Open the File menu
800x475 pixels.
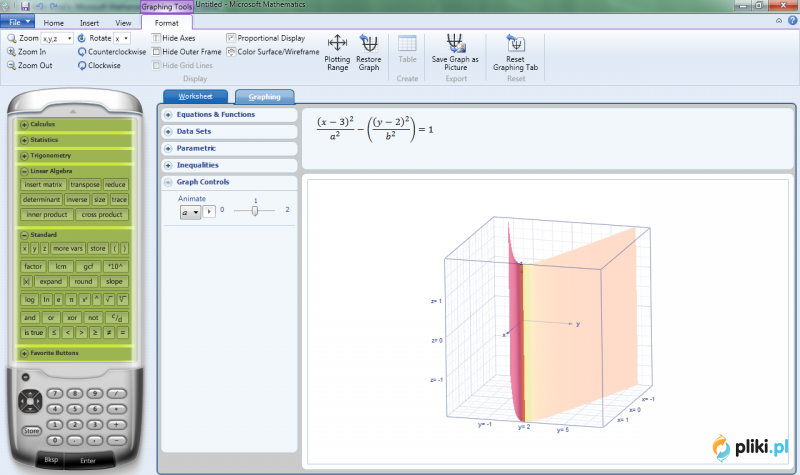18,22
